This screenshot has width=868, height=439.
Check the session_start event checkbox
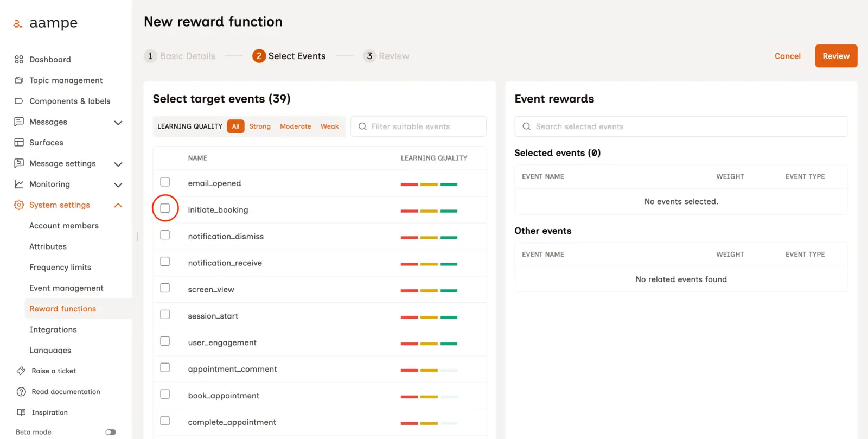click(165, 315)
